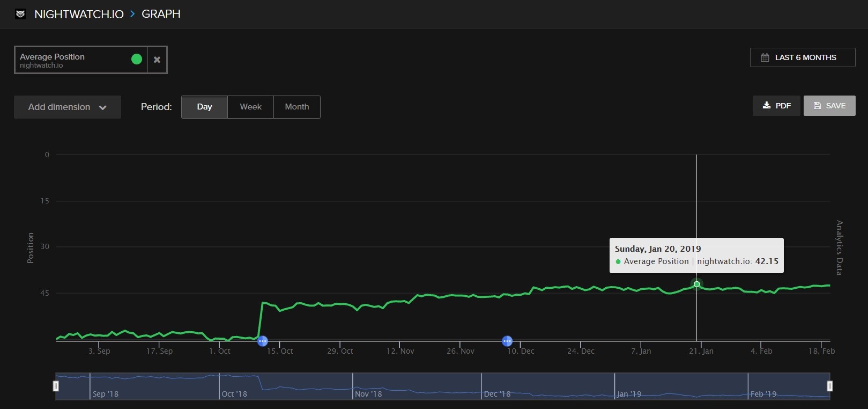Click Dec '18 section in range navigator
Image resolution: width=868 pixels, height=409 pixels.
(547, 386)
